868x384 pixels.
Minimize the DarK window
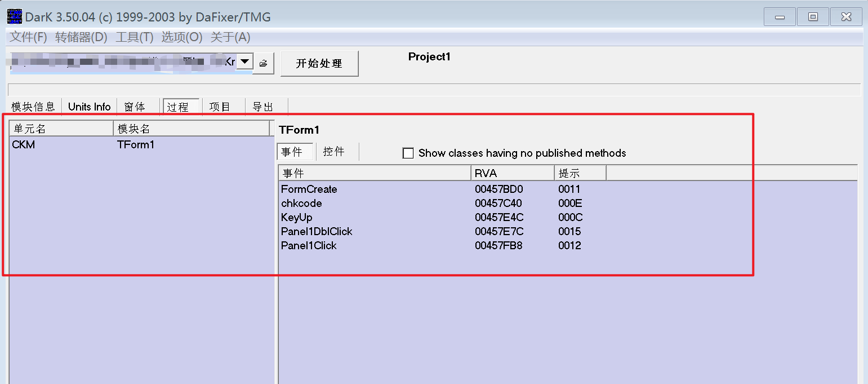click(780, 17)
